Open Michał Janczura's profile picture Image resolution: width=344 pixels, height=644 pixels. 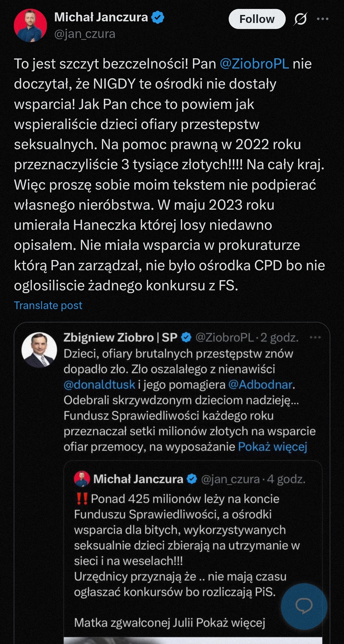coord(30,25)
